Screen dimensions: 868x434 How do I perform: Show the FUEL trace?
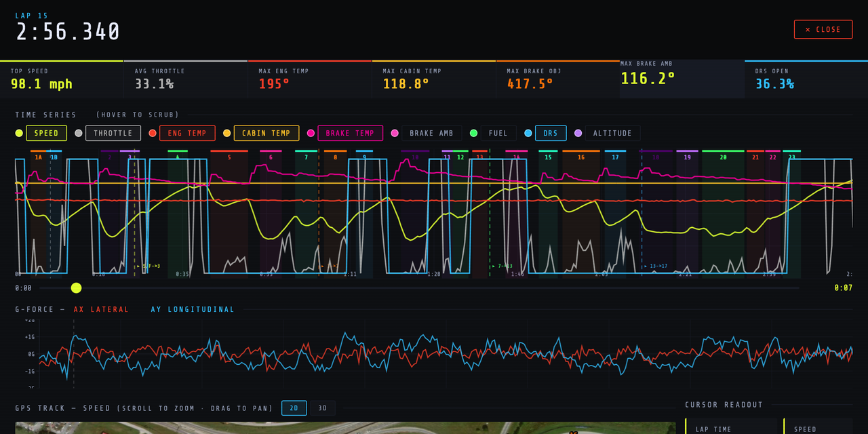[498, 133]
